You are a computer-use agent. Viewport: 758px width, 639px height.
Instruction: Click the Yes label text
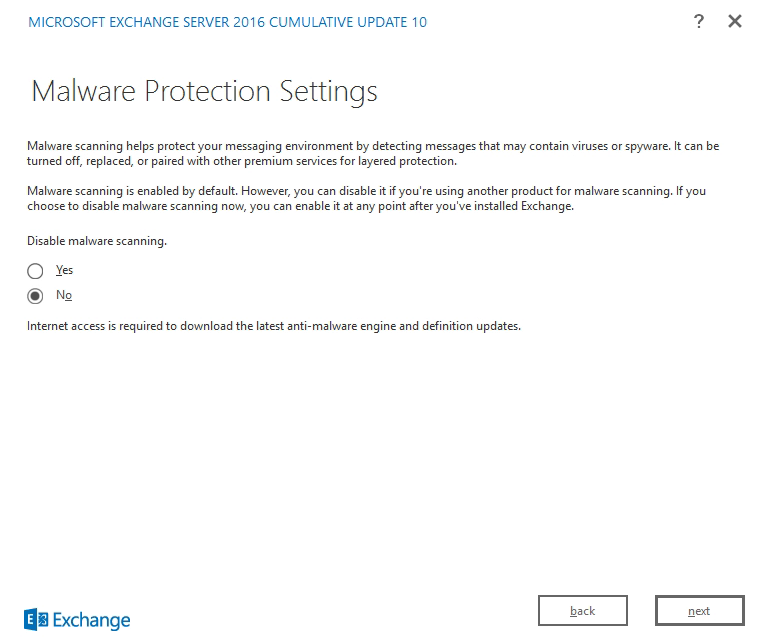(x=64, y=270)
